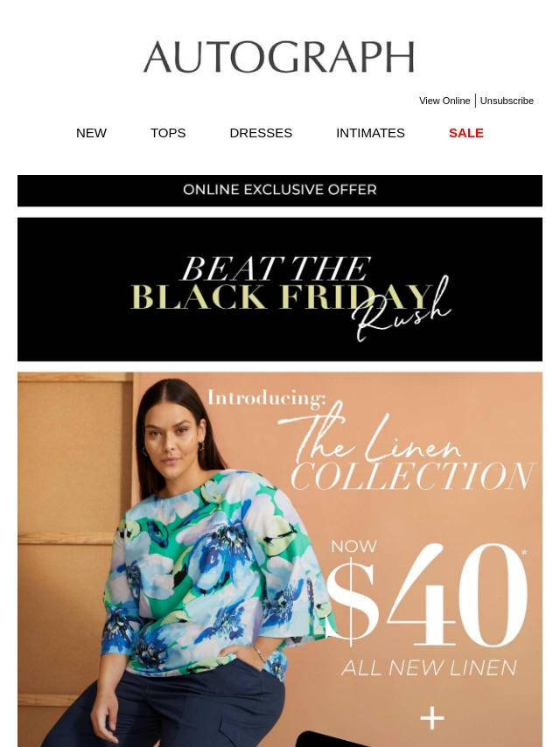Click the AUTOGRAPH brand logo

pyautogui.click(x=279, y=57)
